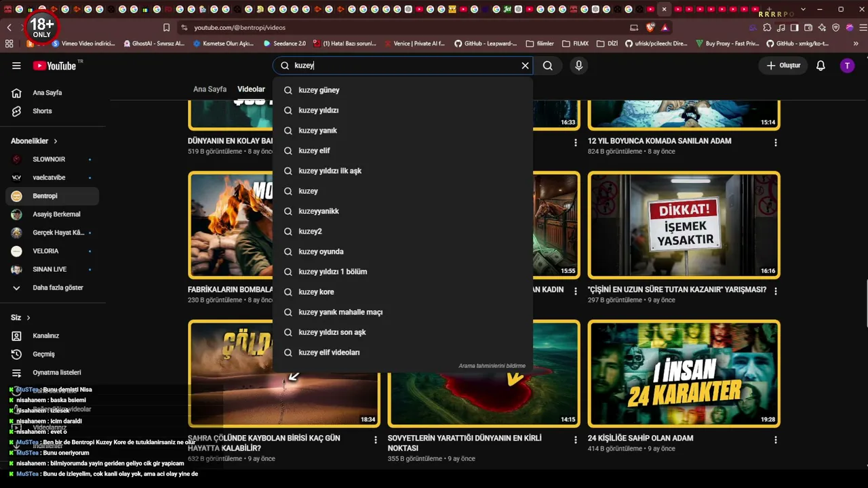Expand the Abonelikler section
This screenshot has width=868, height=488.
click(35, 141)
